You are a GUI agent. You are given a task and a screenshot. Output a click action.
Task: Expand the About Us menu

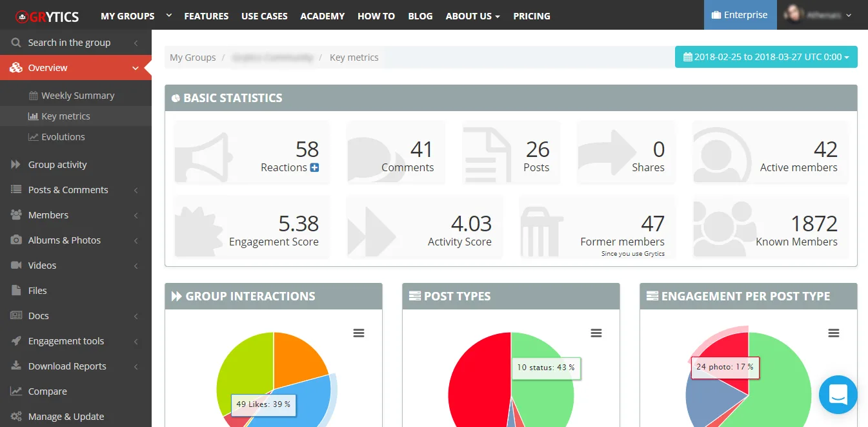(472, 16)
